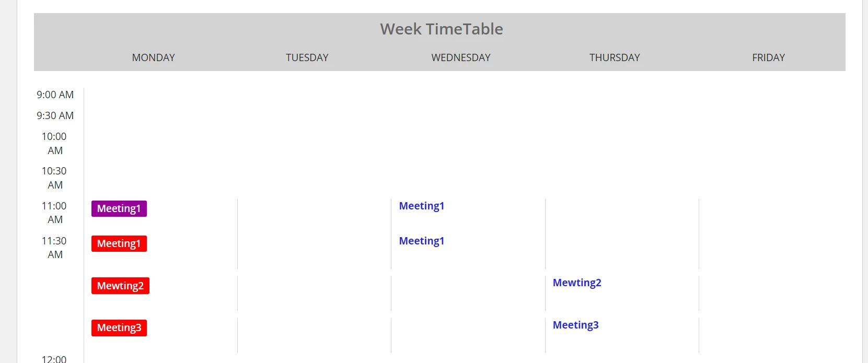The image size is (868, 363).
Task: Click the Week TimeTable title
Action: pyautogui.click(x=442, y=29)
